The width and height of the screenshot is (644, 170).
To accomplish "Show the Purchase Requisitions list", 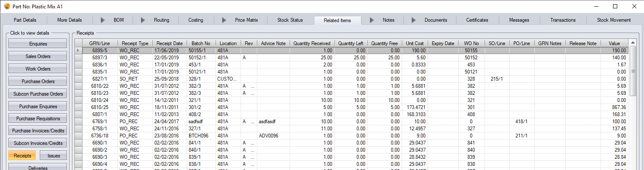I will pyautogui.click(x=38, y=119).
